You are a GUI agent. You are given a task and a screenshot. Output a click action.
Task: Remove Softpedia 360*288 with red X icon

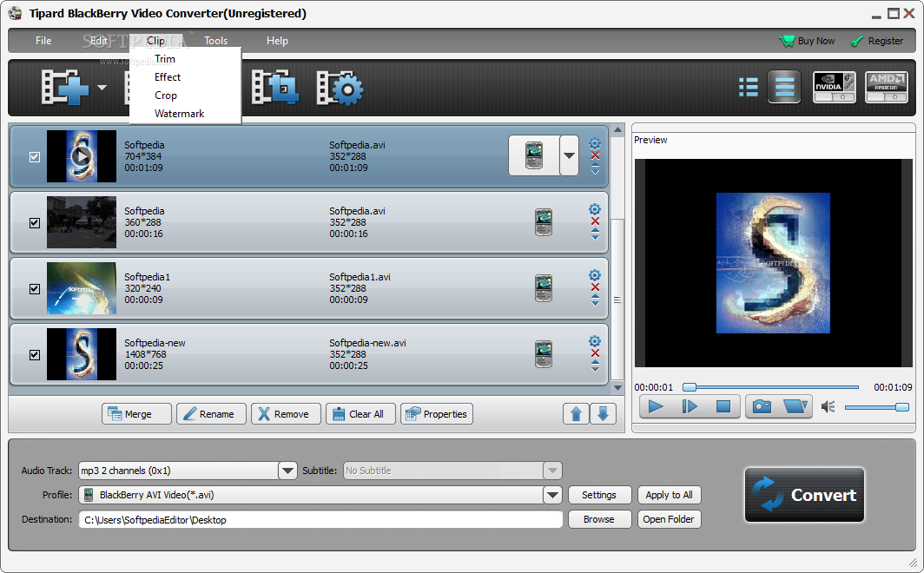pyautogui.click(x=595, y=221)
